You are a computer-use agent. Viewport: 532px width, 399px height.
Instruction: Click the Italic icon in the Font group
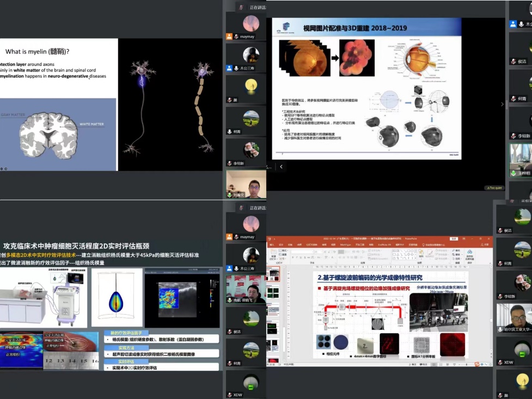(297, 257)
